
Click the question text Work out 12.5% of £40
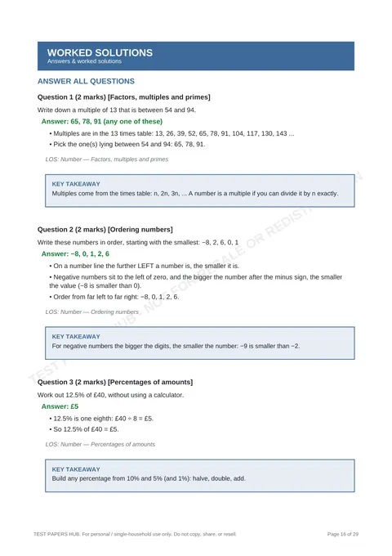tap(110, 395)
